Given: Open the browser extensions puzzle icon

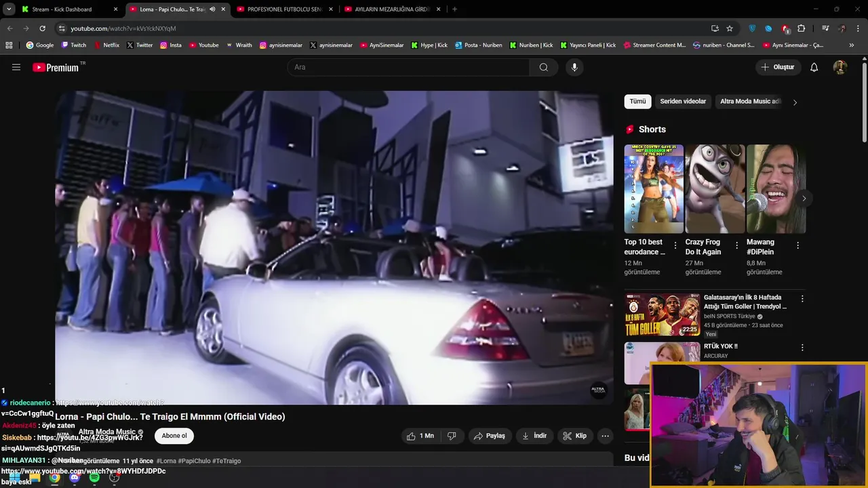Looking at the screenshot, I should point(802,28).
